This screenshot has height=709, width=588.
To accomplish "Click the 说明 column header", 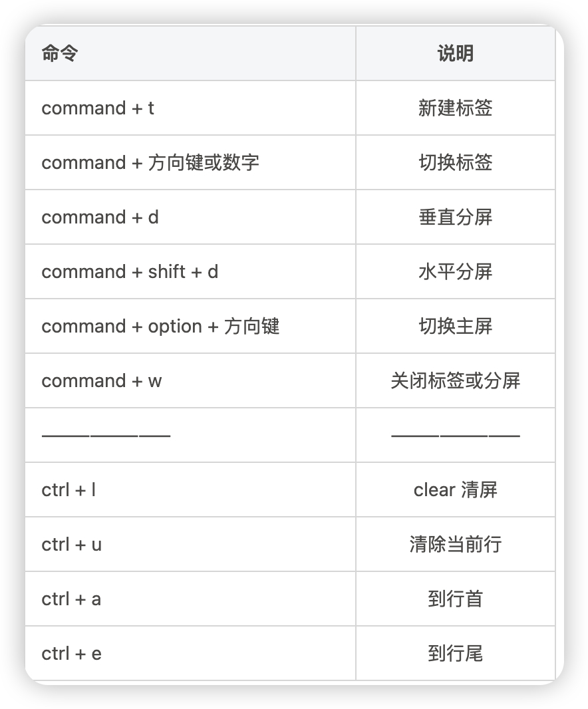I will click(456, 53).
